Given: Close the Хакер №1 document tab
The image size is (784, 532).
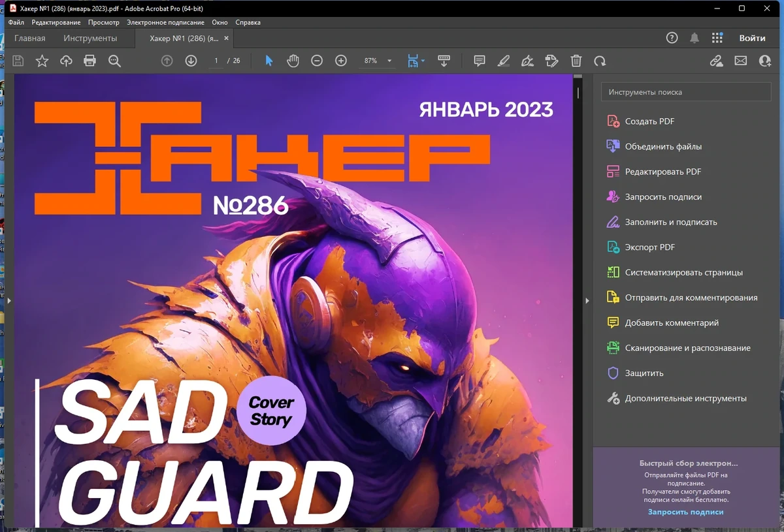Looking at the screenshot, I should 227,38.
